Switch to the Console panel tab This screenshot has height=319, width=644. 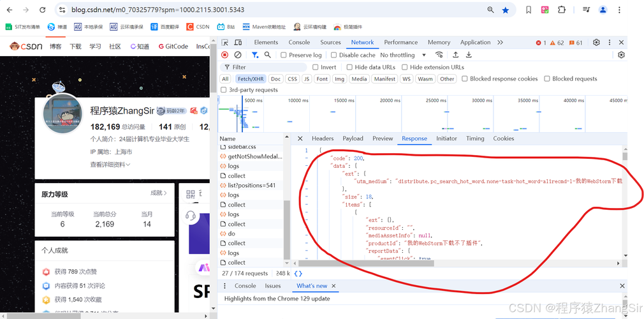[x=299, y=42]
